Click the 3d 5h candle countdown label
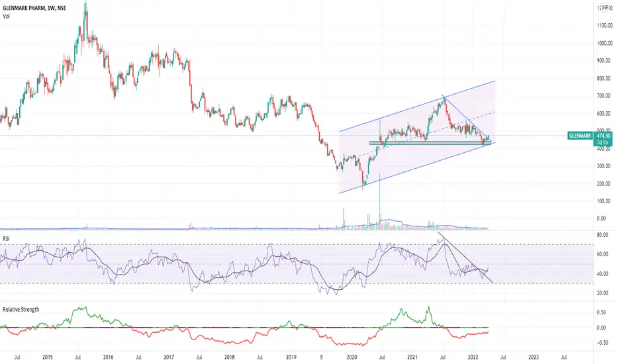617x364 pixels. point(602,142)
